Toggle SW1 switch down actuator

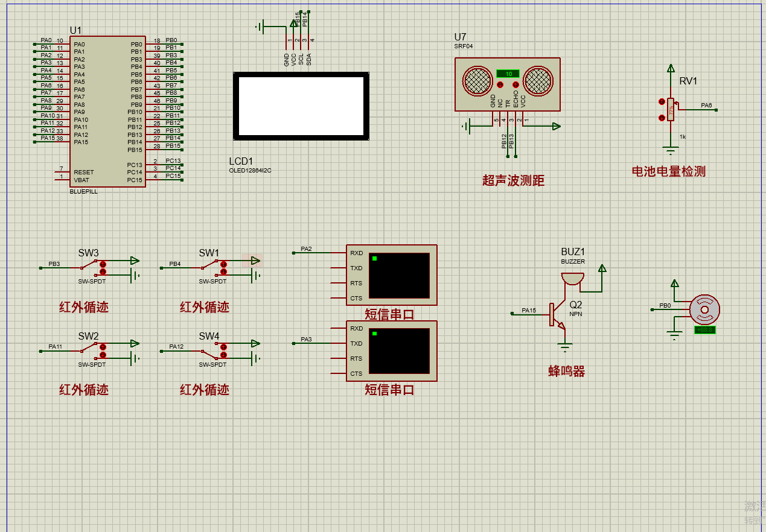tap(223, 271)
